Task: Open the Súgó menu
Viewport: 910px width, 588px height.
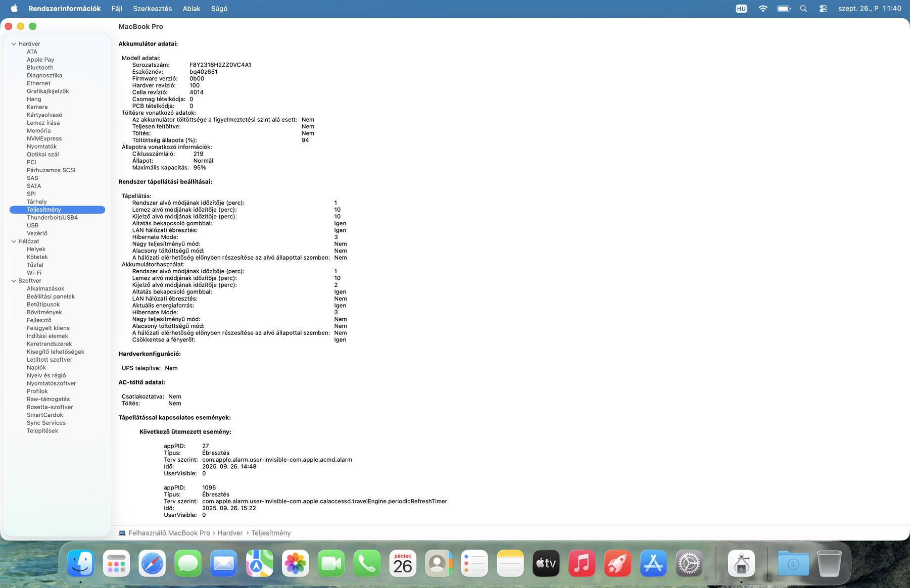Action: pos(219,9)
